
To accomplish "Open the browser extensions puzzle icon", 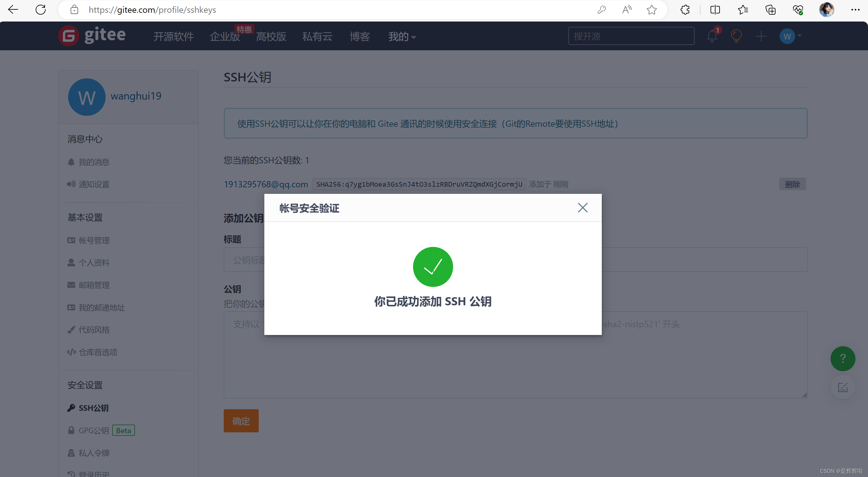I will point(685,10).
